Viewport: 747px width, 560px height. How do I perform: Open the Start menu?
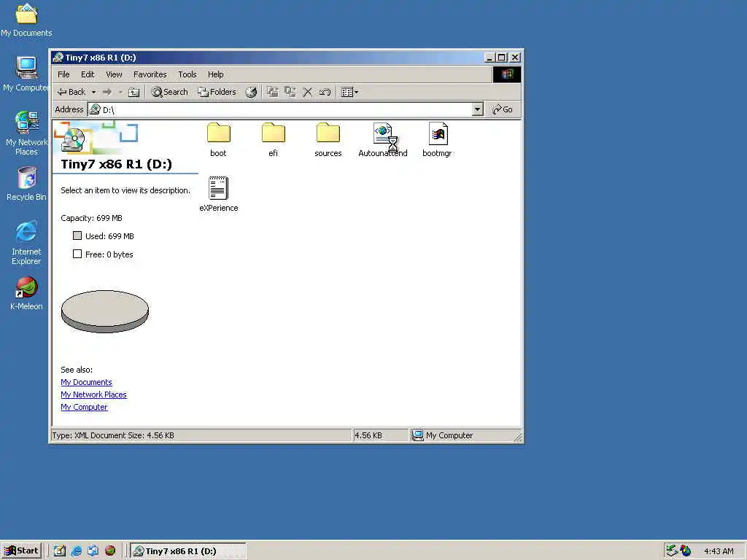[21, 551]
